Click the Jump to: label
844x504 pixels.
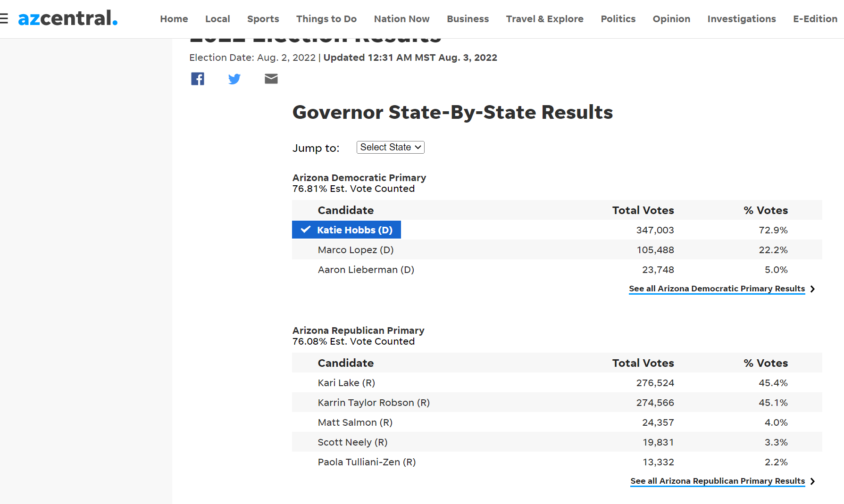tap(316, 148)
